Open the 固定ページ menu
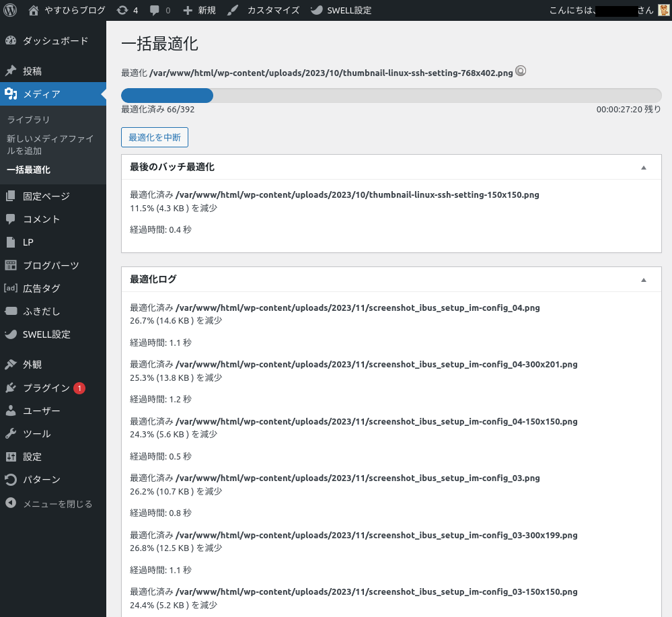Image resolution: width=672 pixels, height=617 pixels. 46,196
